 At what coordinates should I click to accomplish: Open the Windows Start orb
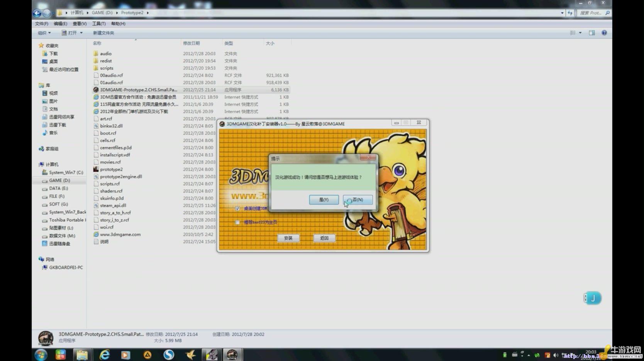pyautogui.click(x=41, y=355)
